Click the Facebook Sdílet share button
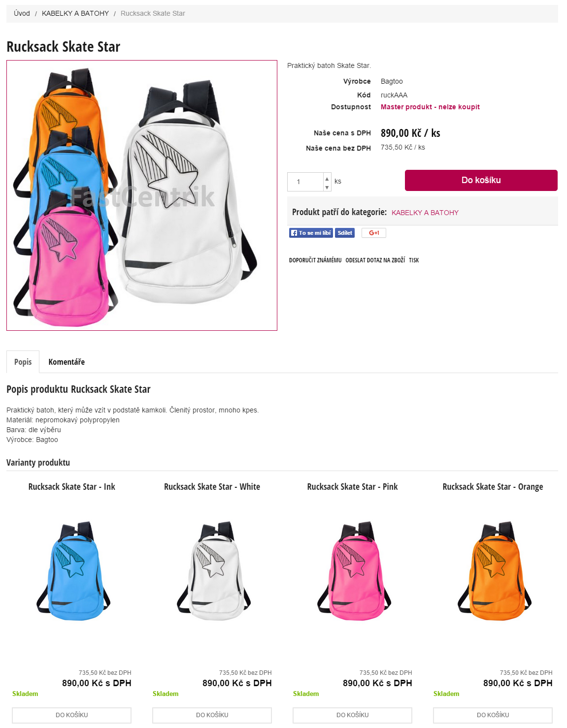Viewport: 567px width, 728px height. pos(345,233)
